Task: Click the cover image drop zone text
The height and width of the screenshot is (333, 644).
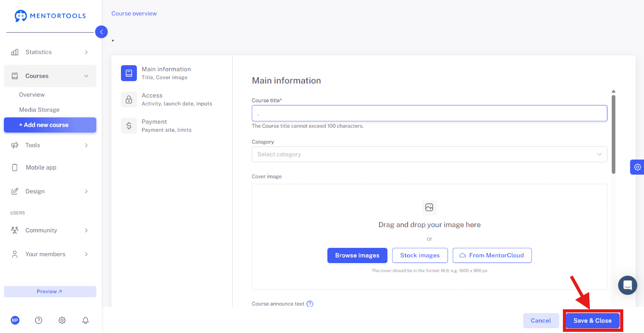Action: pos(429,225)
